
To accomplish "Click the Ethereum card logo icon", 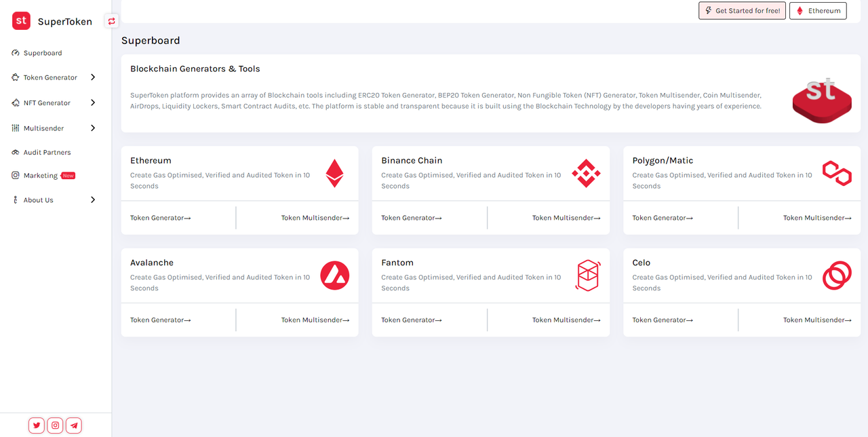I will (334, 173).
